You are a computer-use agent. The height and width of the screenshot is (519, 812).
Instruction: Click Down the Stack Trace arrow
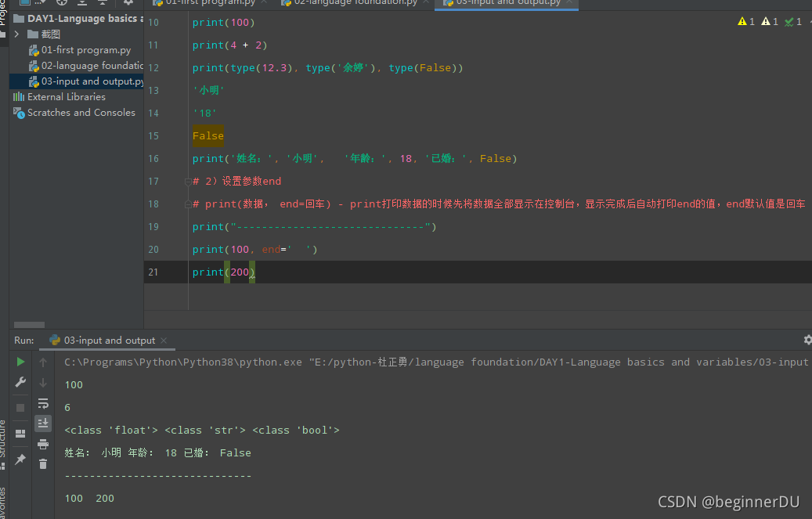pyautogui.click(x=43, y=383)
